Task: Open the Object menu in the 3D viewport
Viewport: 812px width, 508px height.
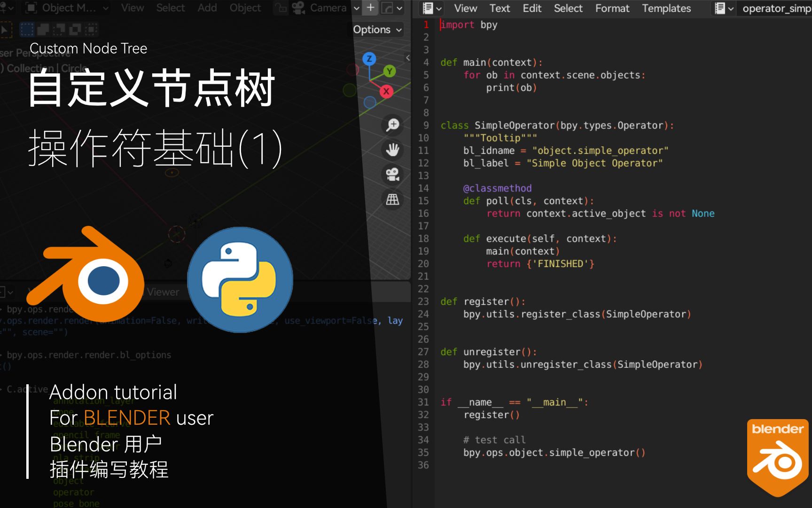Action: tap(245, 8)
